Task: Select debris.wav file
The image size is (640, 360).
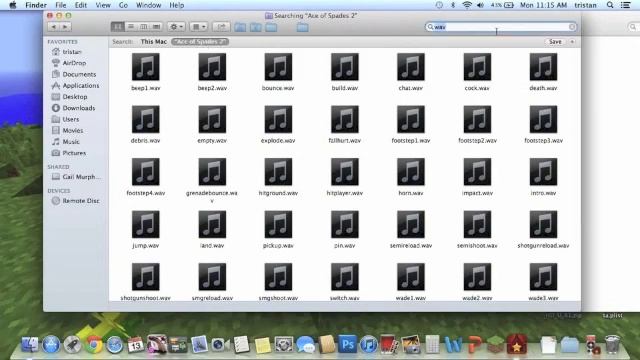Action: [146, 120]
